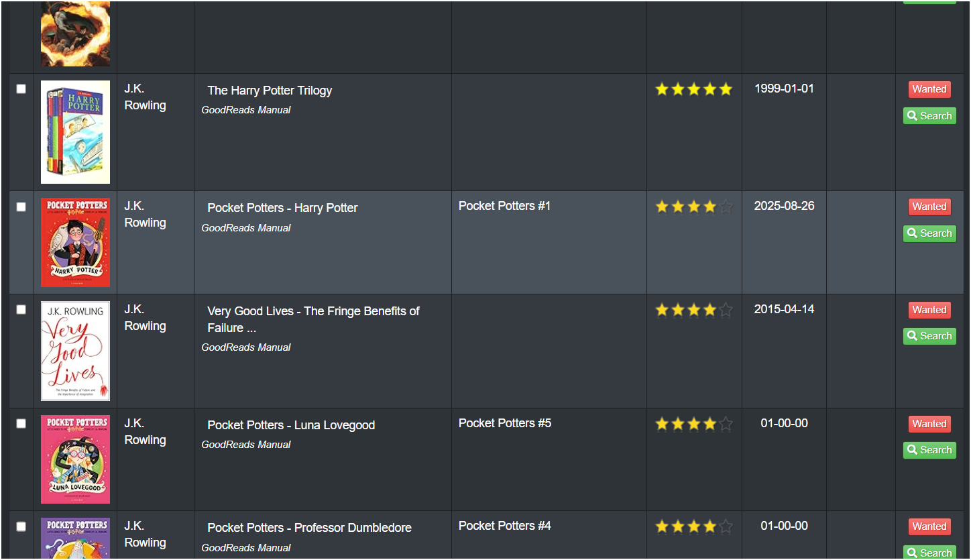
Task: Click Search button for Pocket Potters - Luna Lovegood
Action: [929, 450]
